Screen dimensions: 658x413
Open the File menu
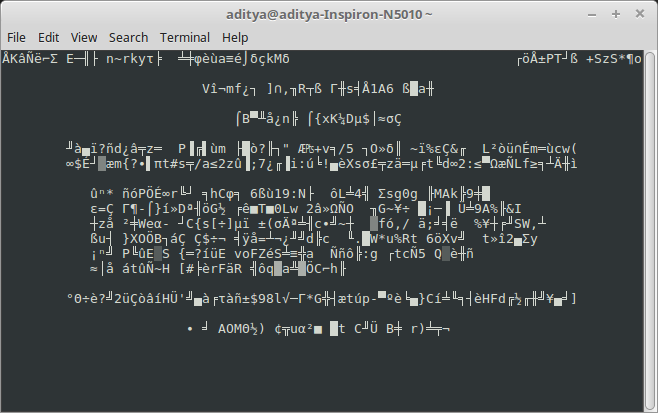(x=16, y=37)
